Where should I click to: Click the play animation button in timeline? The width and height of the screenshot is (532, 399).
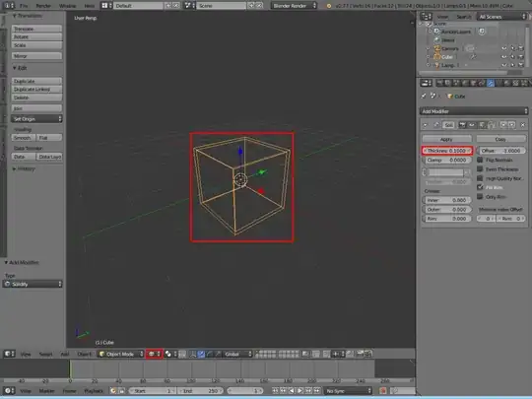coord(299,391)
